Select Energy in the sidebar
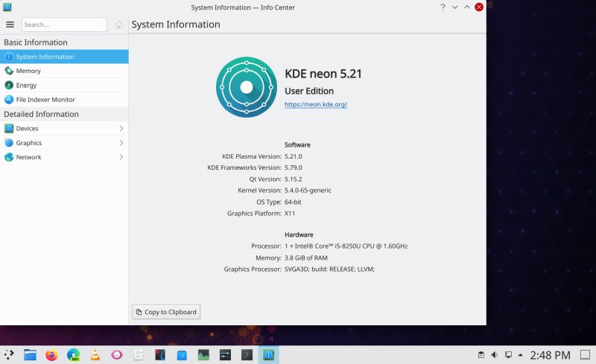 (64, 85)
